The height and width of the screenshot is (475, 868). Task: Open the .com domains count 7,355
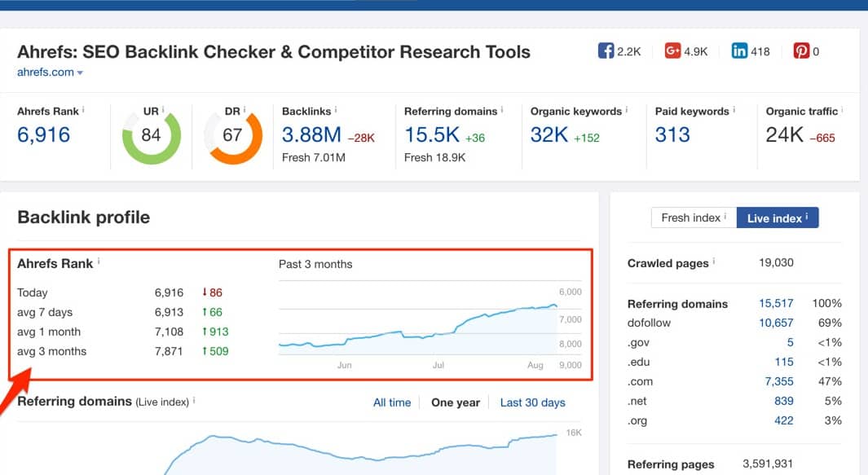(x=779, y=381)
